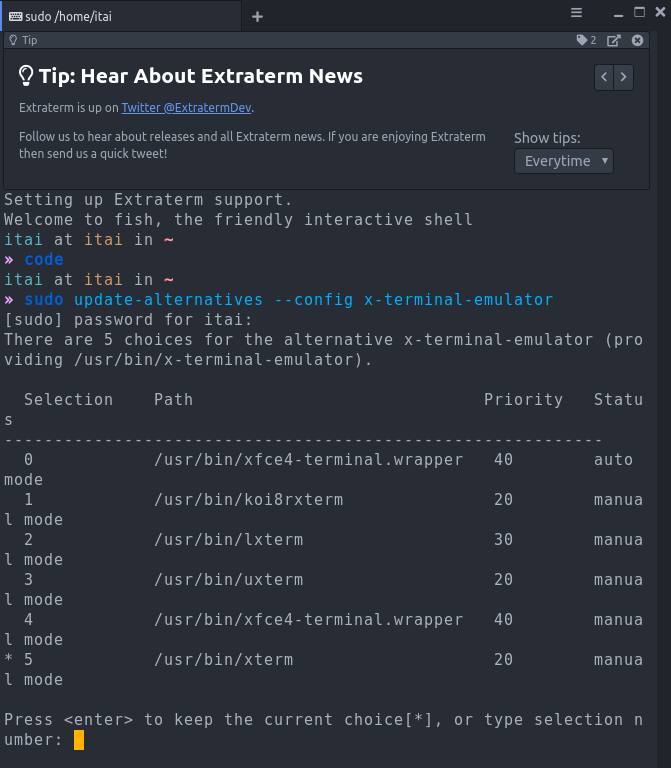Select the 'sudo /home/itai' tab

coord(120,16)
